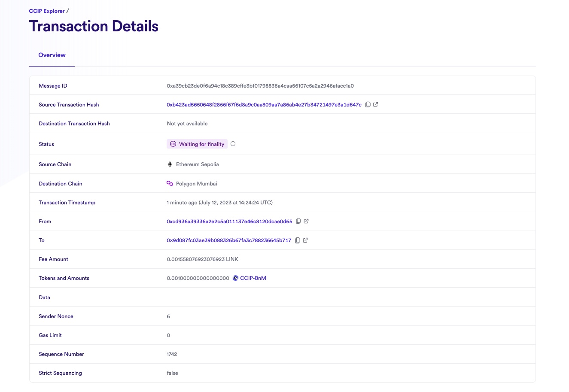This screenshot has width=569, height=392.
Task: Click the 'Tokens and Amounts' row label
Action: (x=64, y=278)
